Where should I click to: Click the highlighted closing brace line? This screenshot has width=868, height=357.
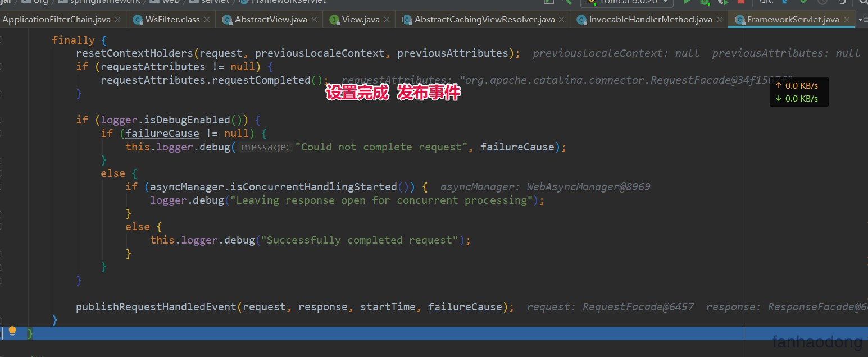pos(434,333)
